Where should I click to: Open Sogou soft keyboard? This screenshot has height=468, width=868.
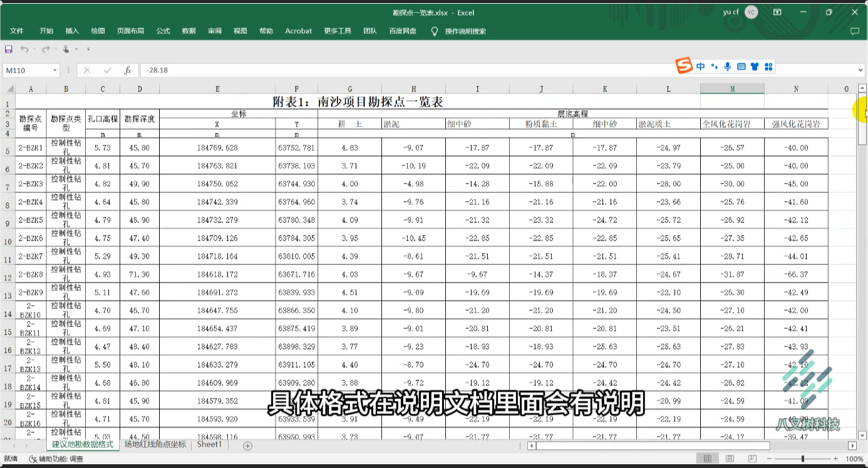coord(741,66)
